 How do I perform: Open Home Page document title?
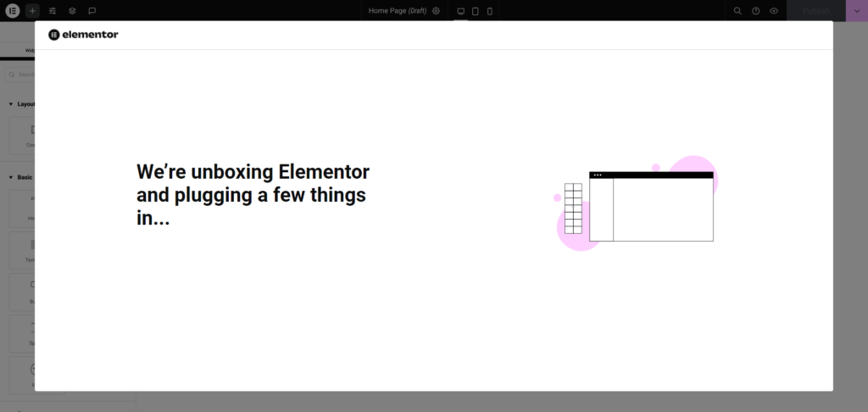(x=398, y=10)
